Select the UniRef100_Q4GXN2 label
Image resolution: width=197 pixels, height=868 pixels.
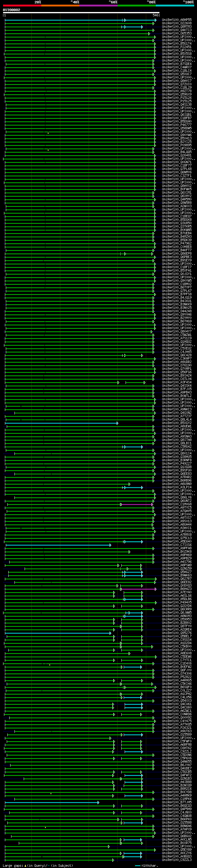tap(177, 413)
